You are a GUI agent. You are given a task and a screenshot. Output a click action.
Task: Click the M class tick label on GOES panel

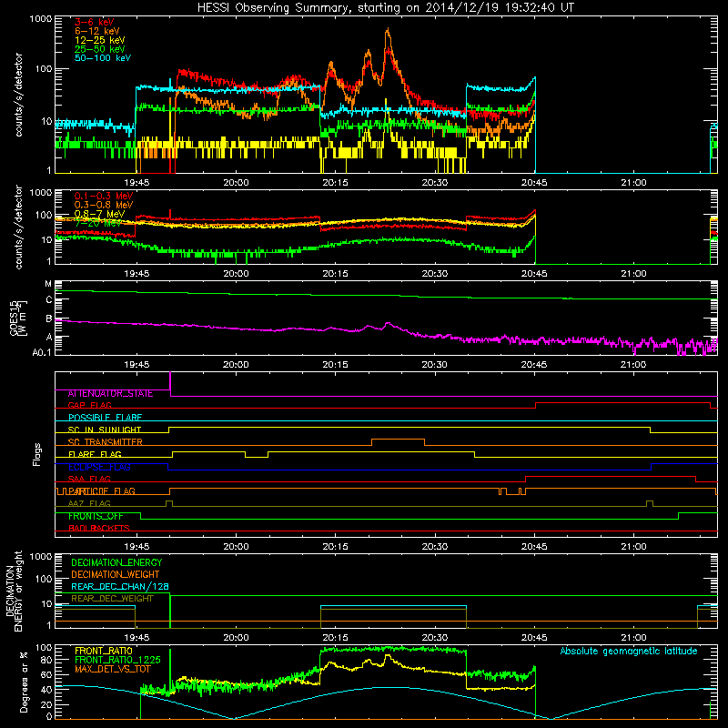point(48,284)
